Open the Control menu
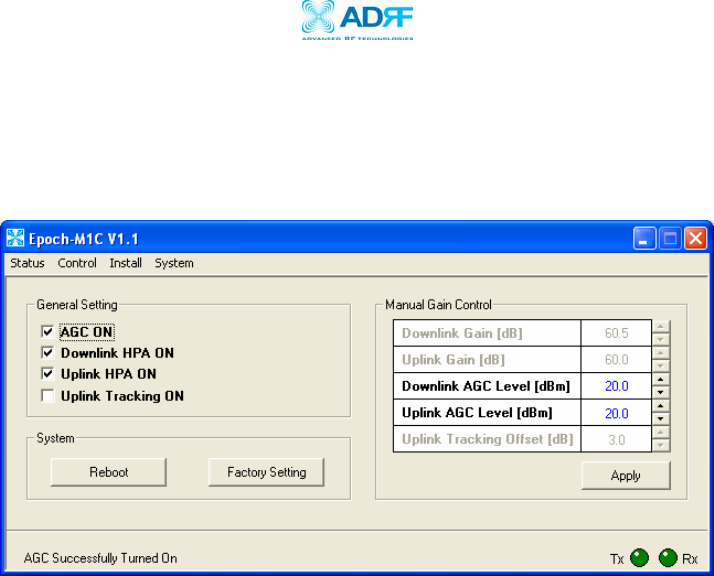Image resolution: width=714 pixels, height=576 pixels. coord(77,263)
